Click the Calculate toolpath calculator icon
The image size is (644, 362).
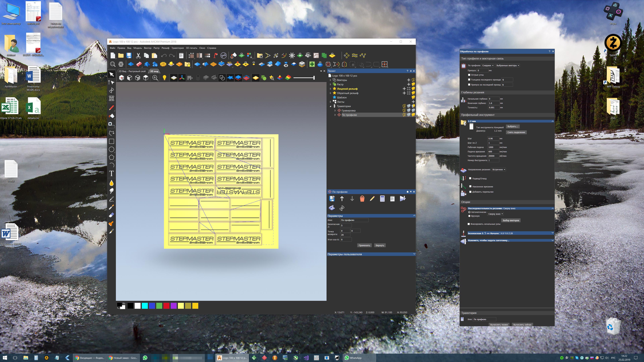(x=382, y=199)
